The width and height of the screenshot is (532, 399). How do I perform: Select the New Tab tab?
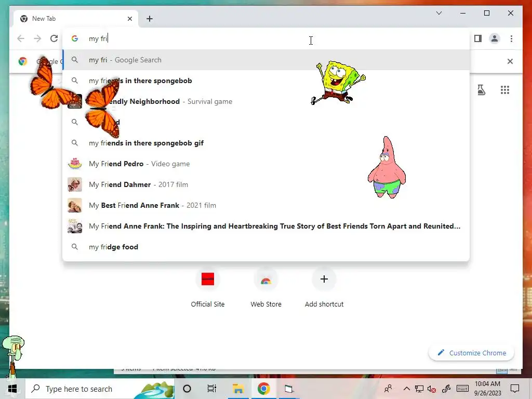tap(76, 19)
